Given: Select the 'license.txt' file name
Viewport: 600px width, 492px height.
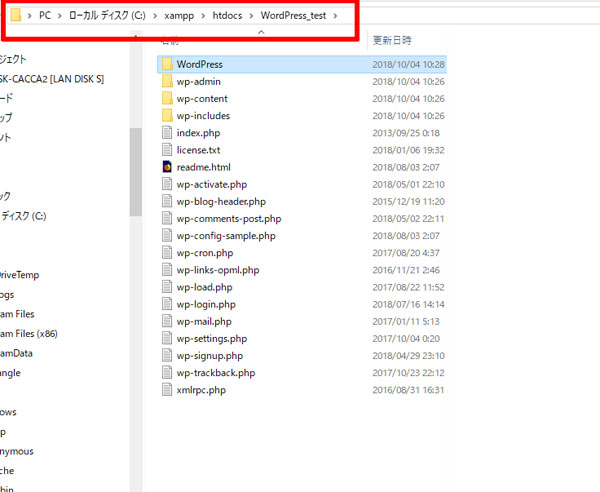Looking at the screenshot, I should [x=198, y=150].
